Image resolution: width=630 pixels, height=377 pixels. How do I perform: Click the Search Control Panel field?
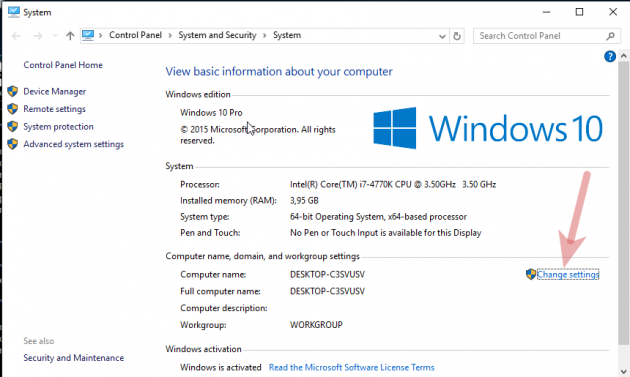point(546,36)
